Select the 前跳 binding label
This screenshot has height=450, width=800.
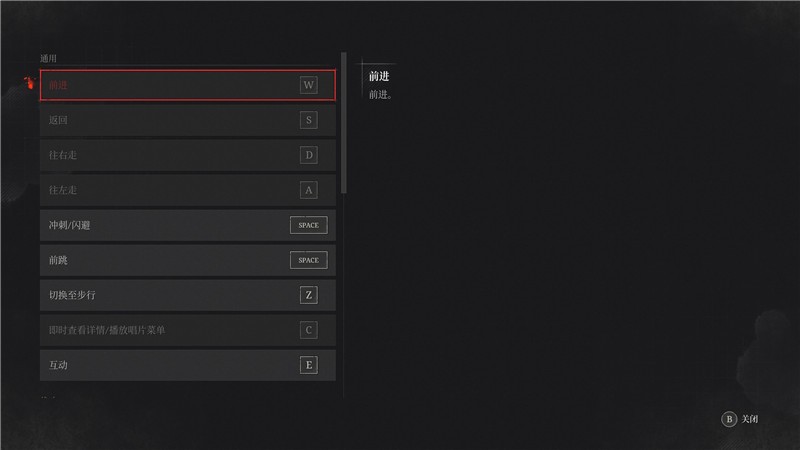(x=59, y=260)
